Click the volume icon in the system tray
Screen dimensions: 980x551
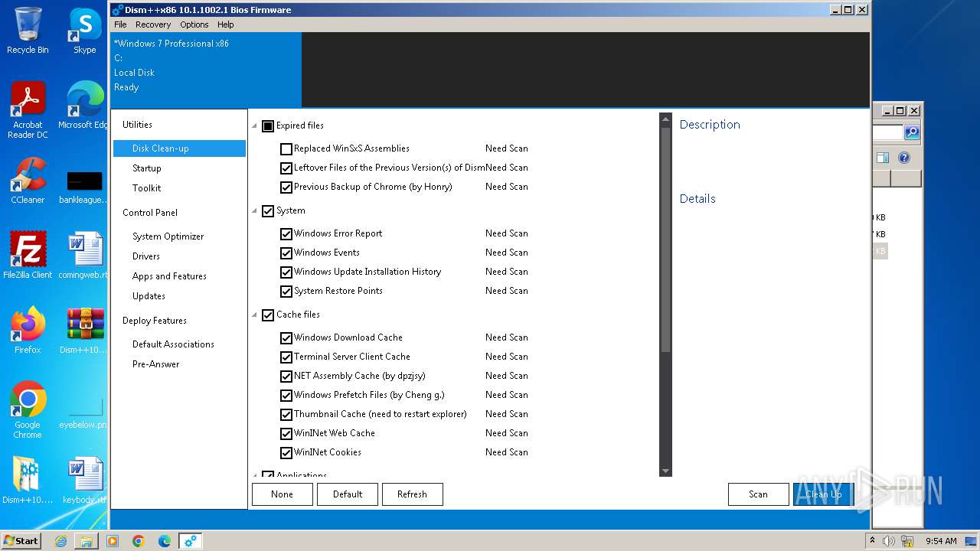click(x=889, y=541)
